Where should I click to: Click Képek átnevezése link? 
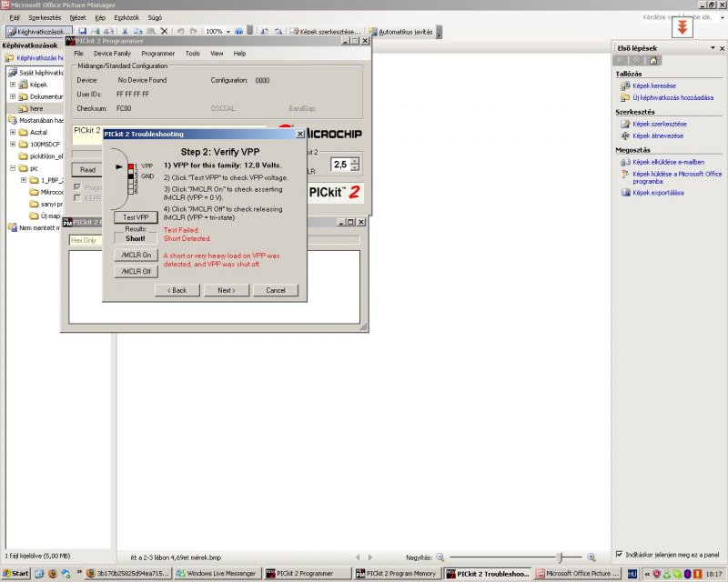pos(657,136)
